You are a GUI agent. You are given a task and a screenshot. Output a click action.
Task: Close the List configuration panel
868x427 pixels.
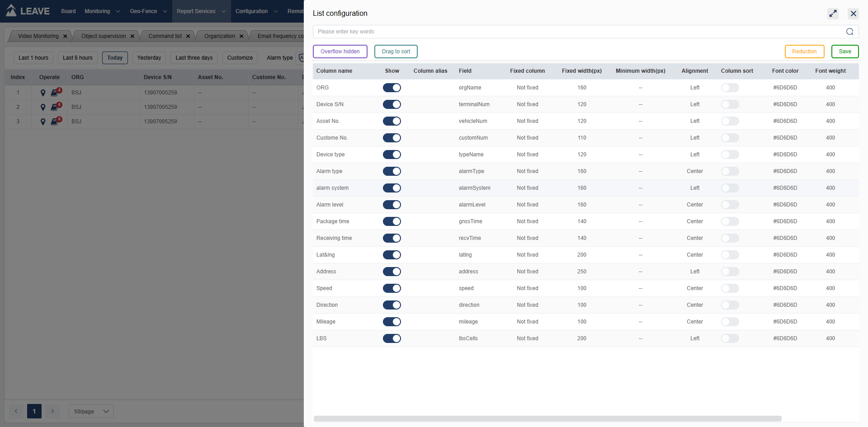pos(853,14)
